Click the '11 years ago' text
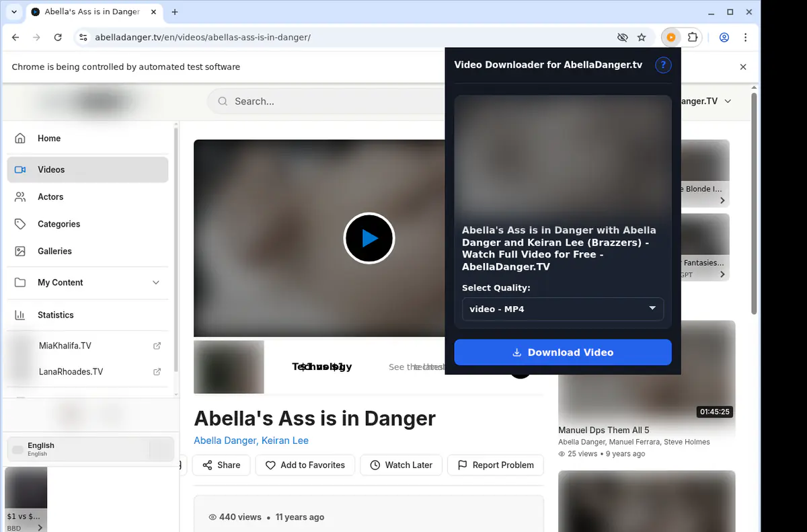Screen dimensions: 807x532 tap(300, 517)
